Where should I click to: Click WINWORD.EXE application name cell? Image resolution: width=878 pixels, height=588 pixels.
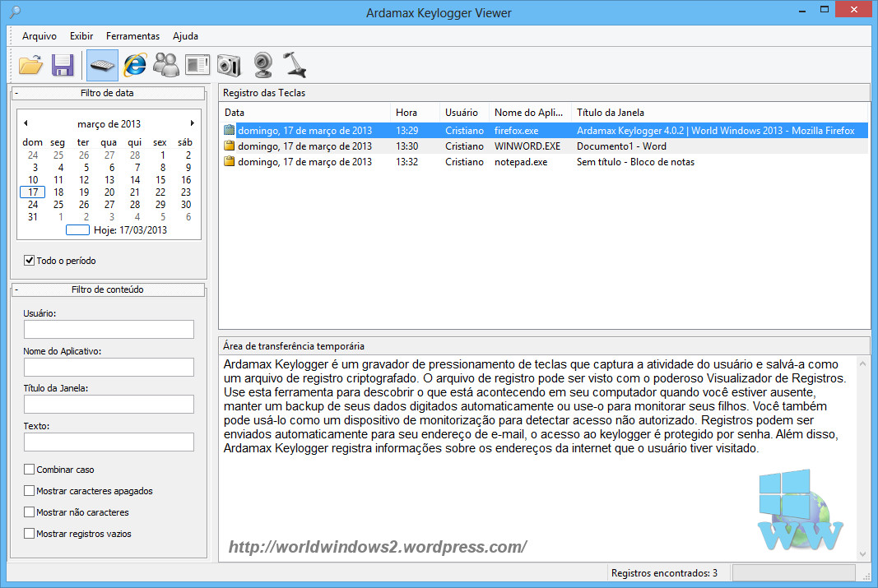(527, 146)
